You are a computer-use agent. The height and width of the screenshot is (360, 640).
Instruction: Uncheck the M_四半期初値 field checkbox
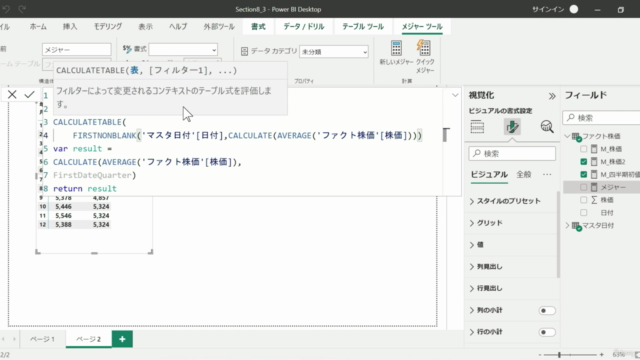pyautogui.click(x=584, y=174)
